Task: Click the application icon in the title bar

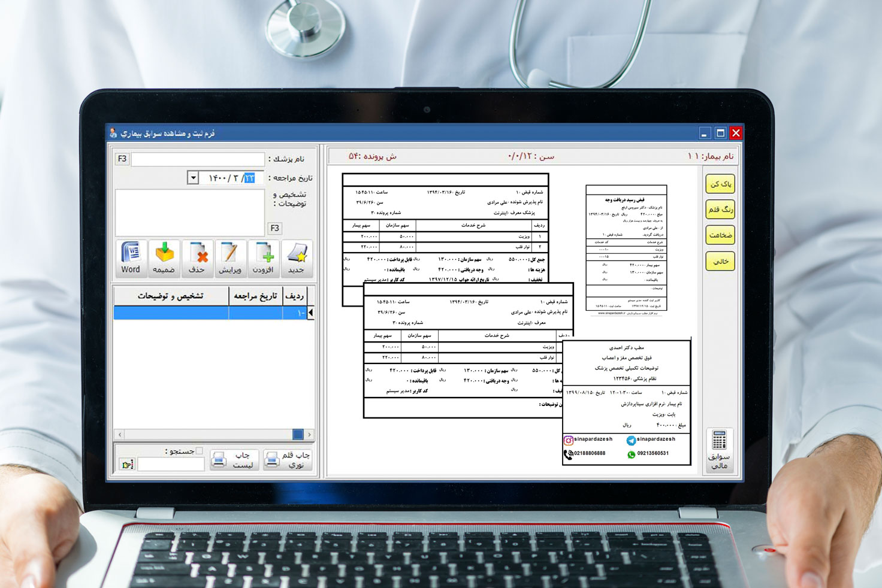Action: click(x=113, y=133)
